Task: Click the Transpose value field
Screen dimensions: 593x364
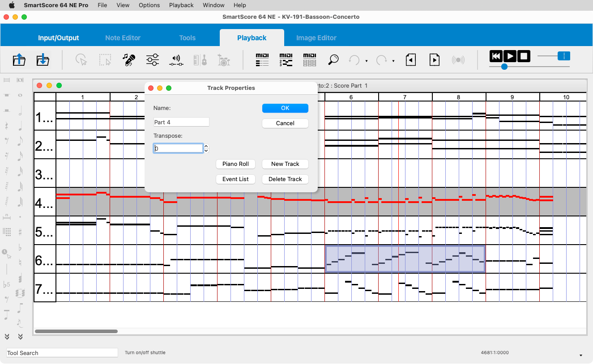Action: (179, 148)
